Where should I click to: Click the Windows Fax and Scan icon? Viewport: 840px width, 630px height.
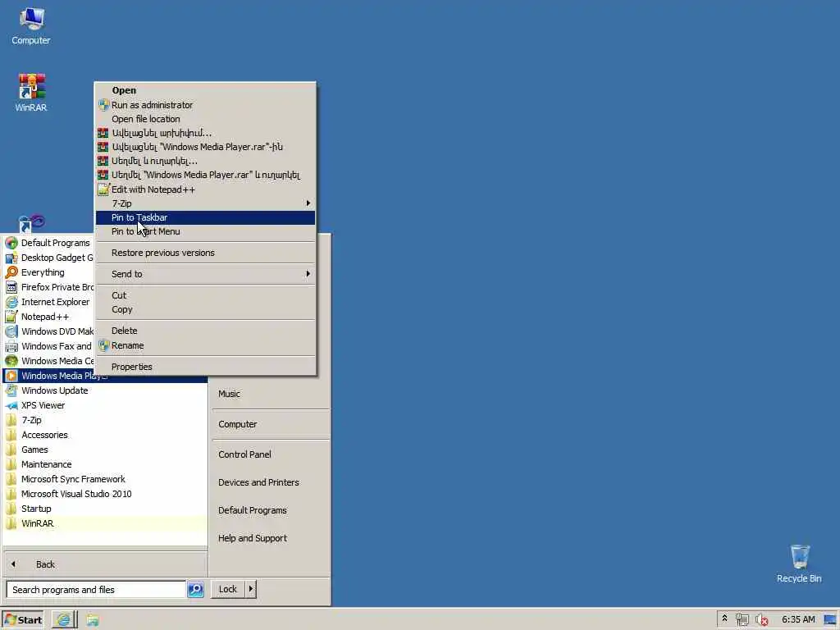tap(11, 346)
